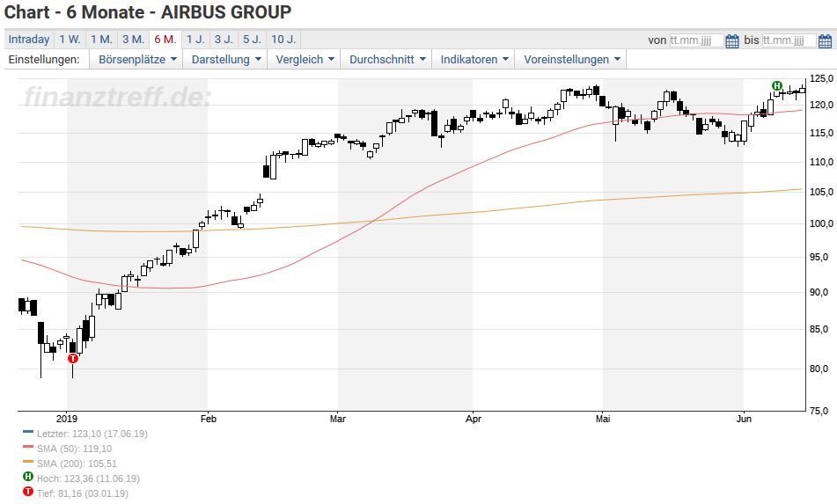Click the 'Mai' x-axis label
Screen dimensions: 837x504
(603, 420)
